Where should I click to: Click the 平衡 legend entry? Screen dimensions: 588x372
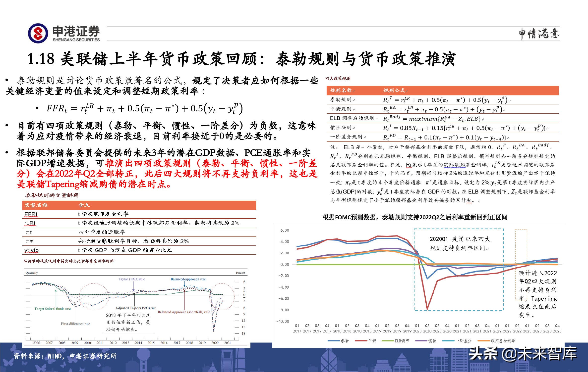click(x=365, y=341)
